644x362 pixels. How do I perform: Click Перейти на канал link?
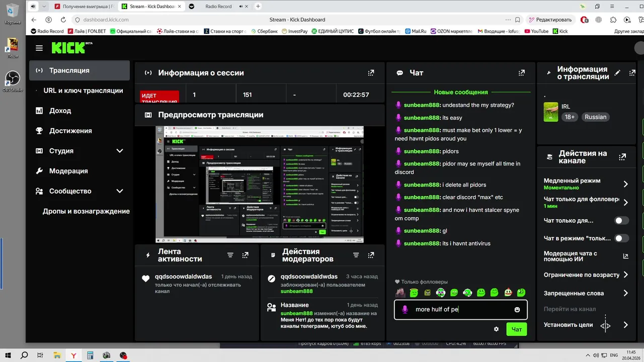tap(570, 309)
